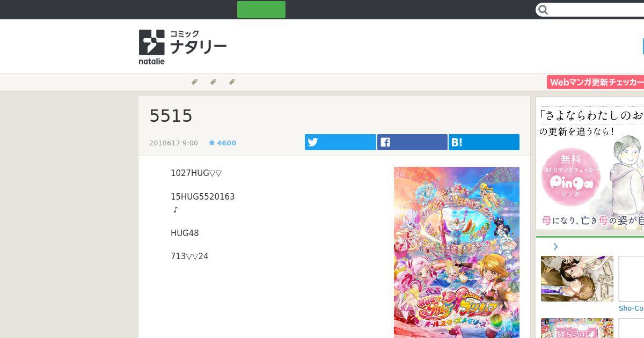Click the article line HUG48
The image size is (644, 338).
(185, 233)
